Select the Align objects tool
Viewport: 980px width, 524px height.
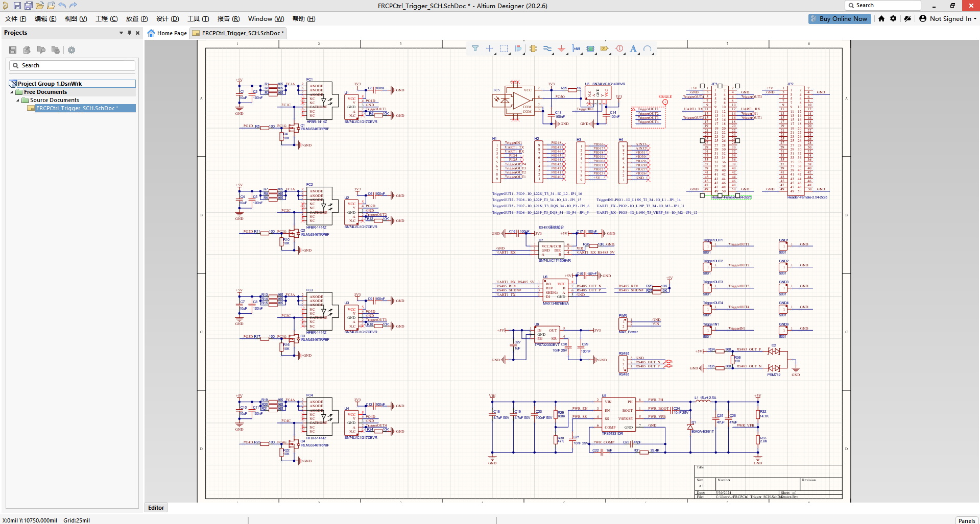[x=518, y=48]
